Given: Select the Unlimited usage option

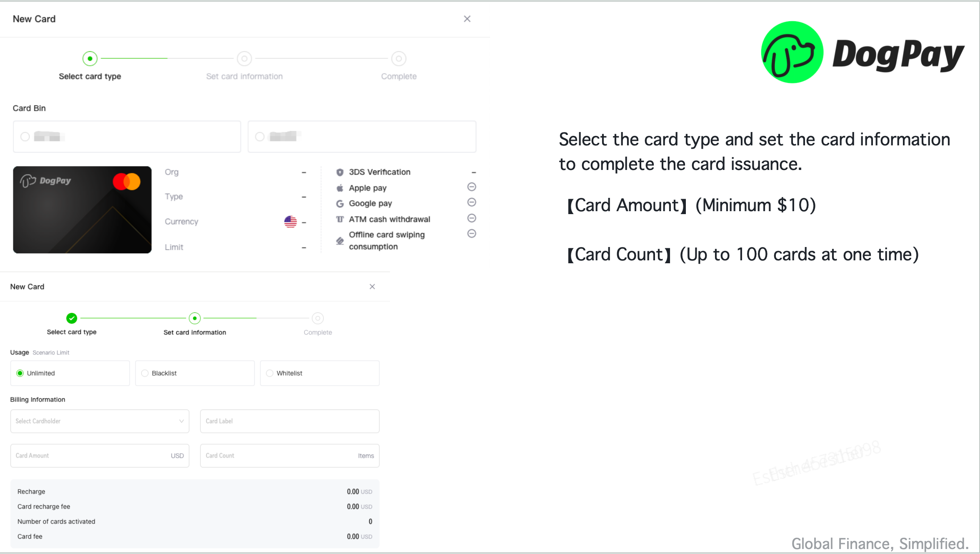Looking at the screenshot, I should click(70, 373).
